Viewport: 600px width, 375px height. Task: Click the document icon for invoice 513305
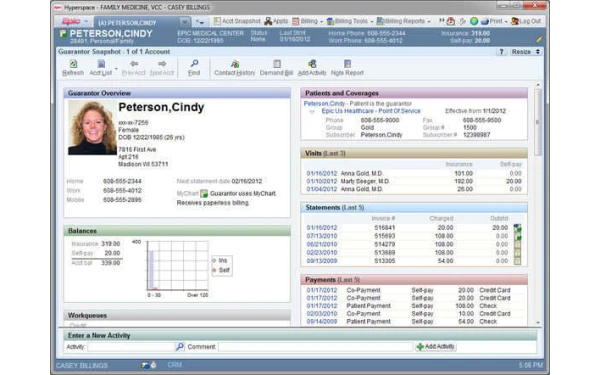[x=517, y=261]
